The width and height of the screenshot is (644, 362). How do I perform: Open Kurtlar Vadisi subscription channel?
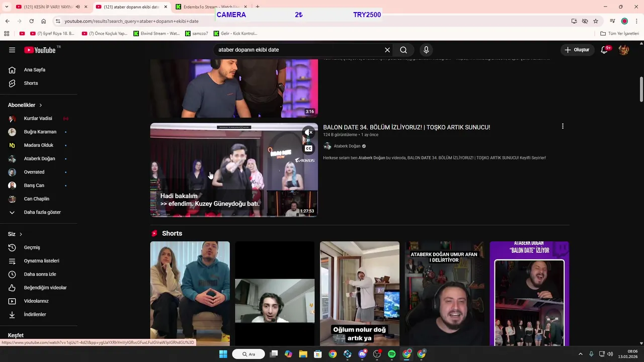point(39,119)
